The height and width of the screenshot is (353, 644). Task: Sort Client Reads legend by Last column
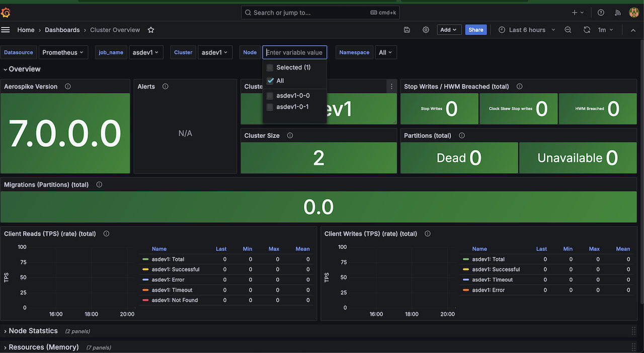[221, 249]
